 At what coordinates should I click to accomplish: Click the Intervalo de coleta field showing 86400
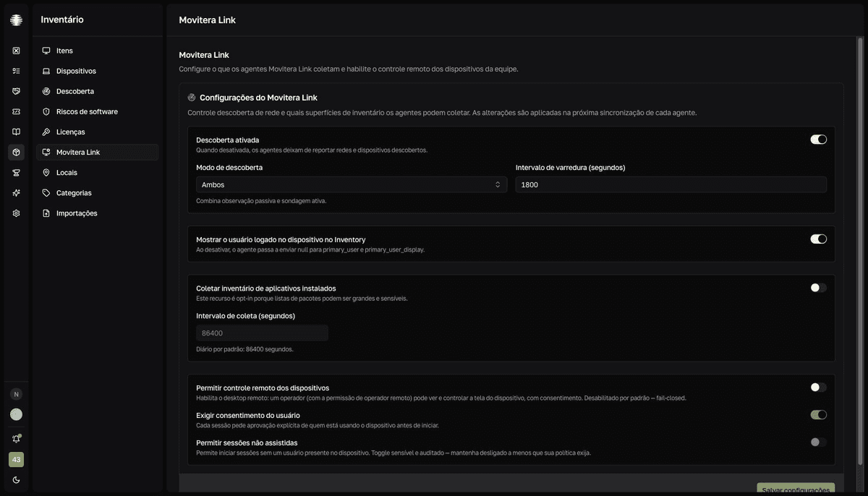pyautogui.click(x=262, y=333)
